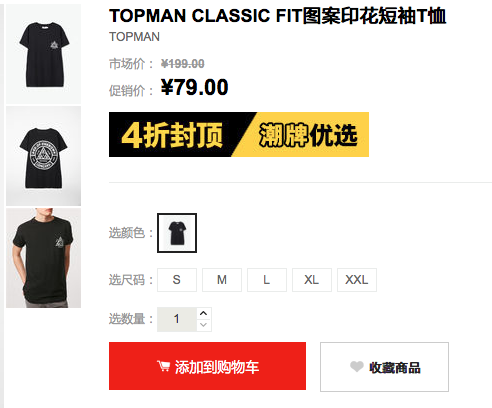Click the grey heart favorite icon

point(357,367)
